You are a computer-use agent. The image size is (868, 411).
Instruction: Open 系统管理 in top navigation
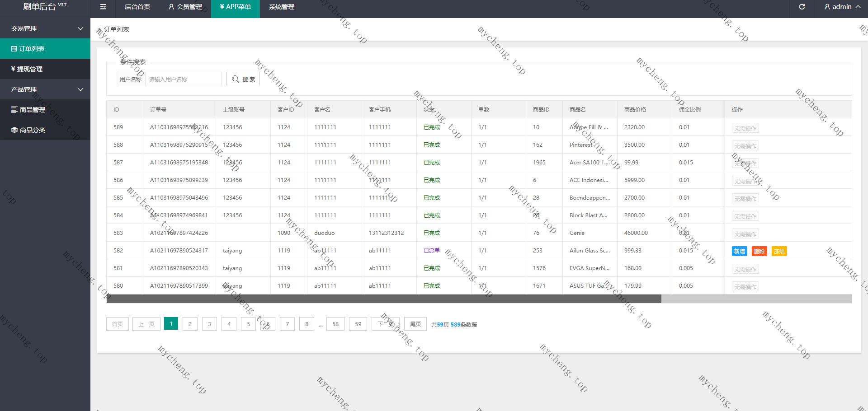tap(282, 7)
